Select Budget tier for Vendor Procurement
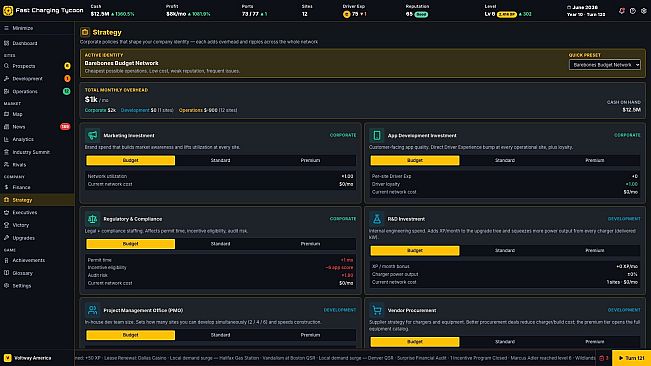The image size is (651, 366). coord(415,342)
